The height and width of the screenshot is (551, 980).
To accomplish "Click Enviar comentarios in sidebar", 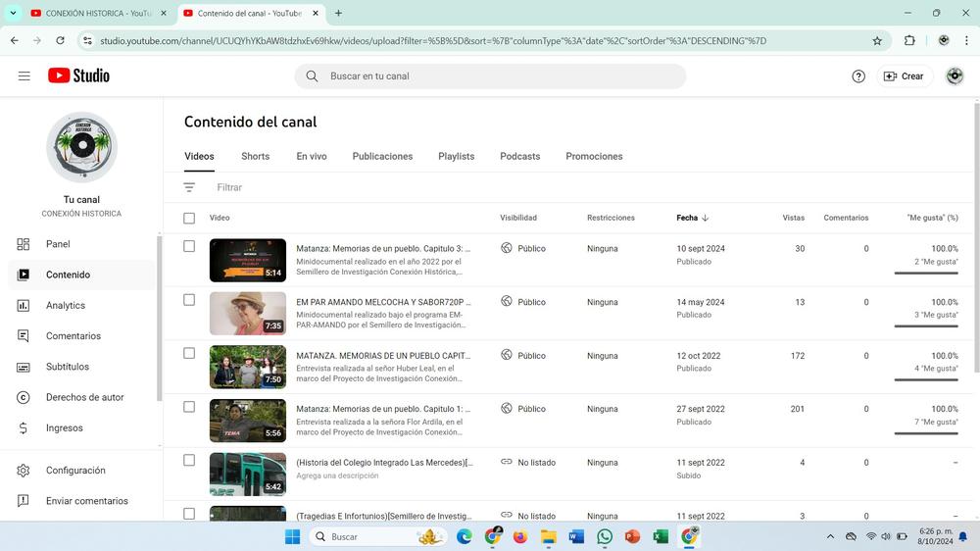I will 86,501.
